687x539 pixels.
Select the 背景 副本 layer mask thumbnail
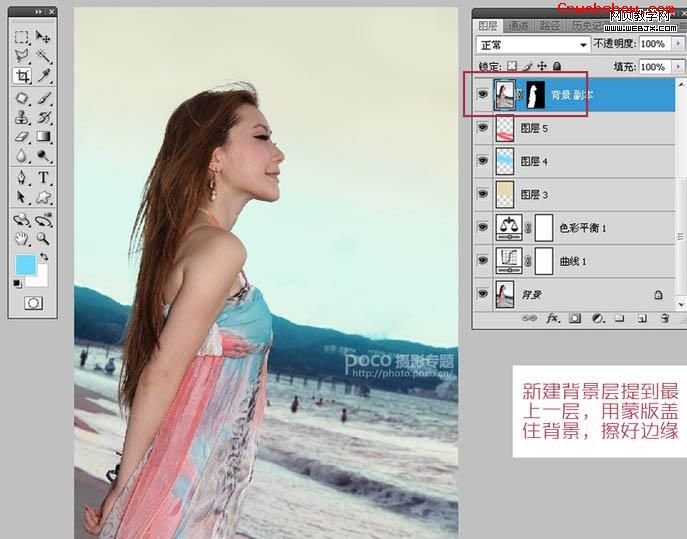(535, 95)
